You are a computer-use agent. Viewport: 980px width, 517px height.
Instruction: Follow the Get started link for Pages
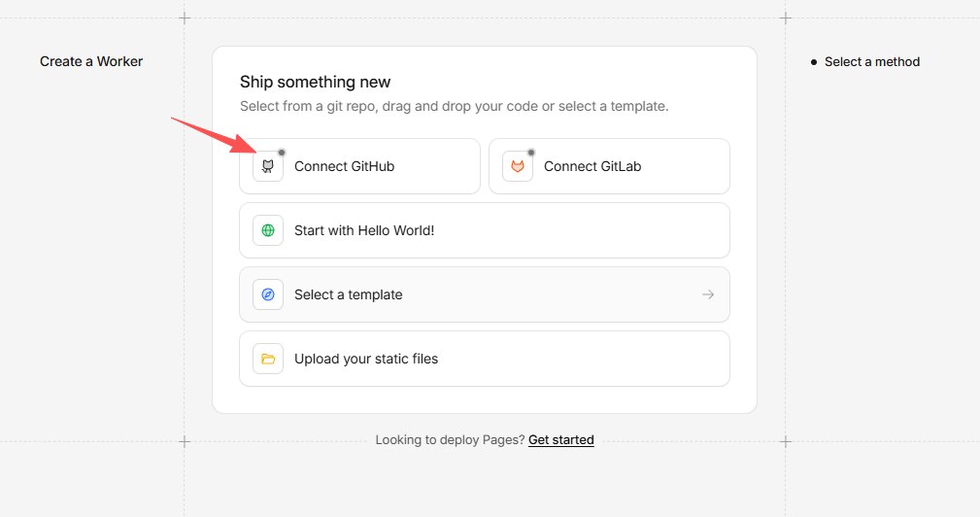(560, 440)
